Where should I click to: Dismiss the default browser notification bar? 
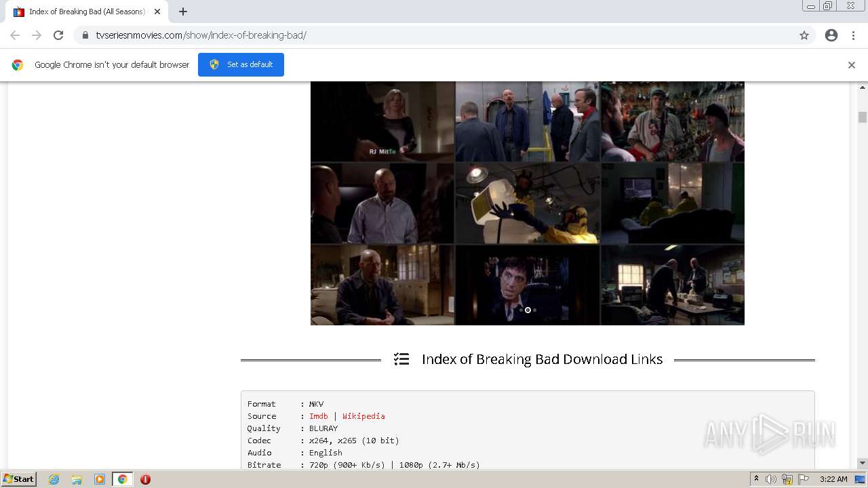852,65
